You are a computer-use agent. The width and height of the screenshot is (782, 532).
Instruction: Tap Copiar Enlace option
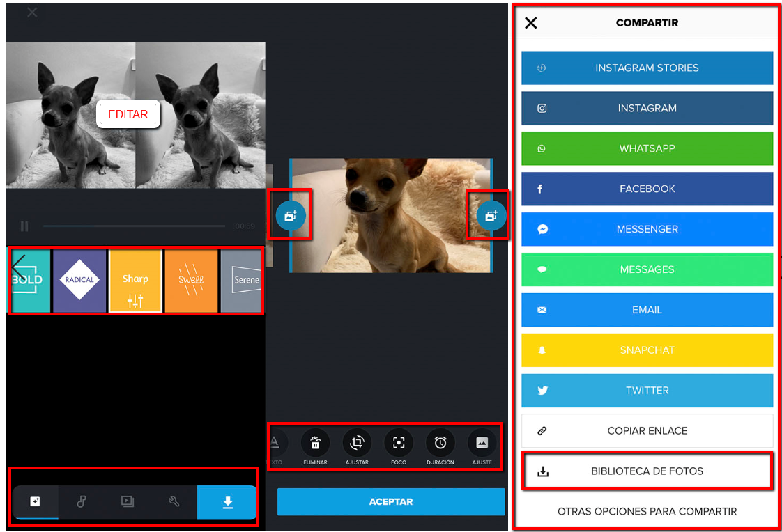pos(647,431)
